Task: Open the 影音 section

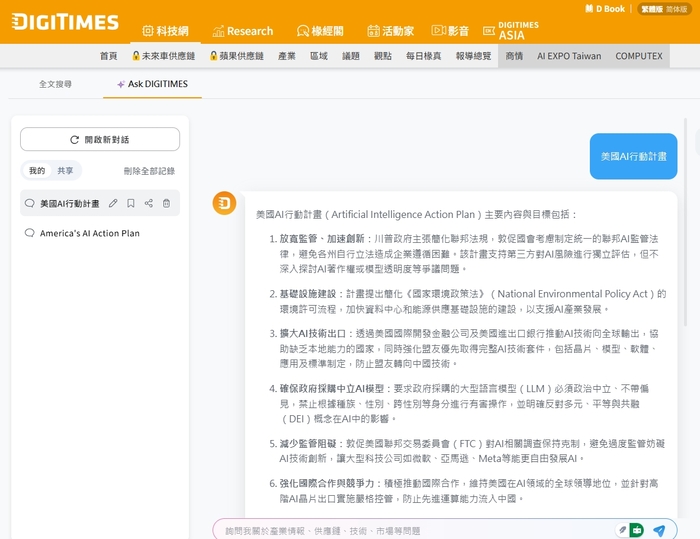Action: tap(450, 30)
